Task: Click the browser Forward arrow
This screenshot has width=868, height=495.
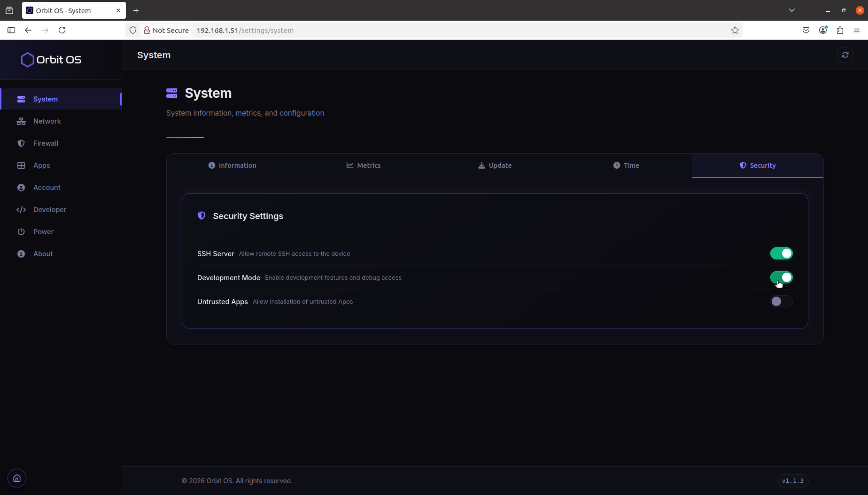Action: point(45,30)
